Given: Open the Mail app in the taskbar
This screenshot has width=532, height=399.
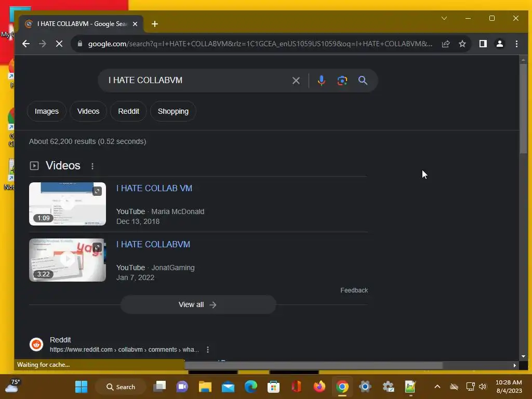Looking at the screenshot, I should coord(228,387).
